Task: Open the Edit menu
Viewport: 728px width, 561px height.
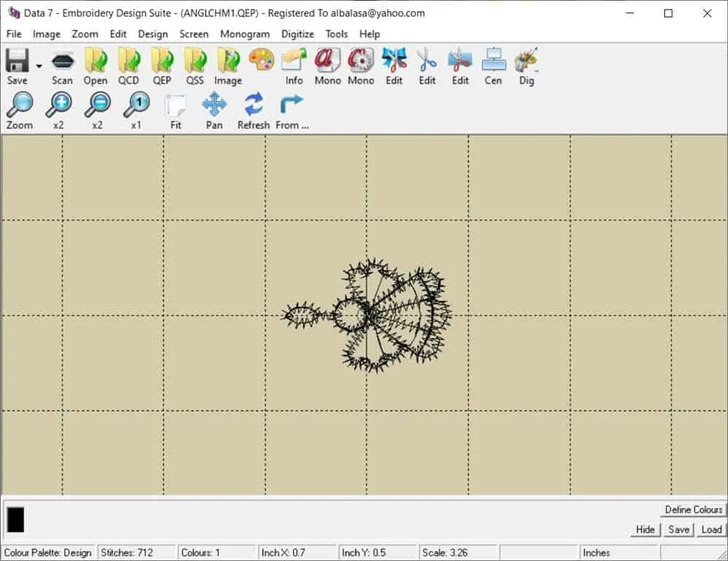Action: click(x=118, y=34)
